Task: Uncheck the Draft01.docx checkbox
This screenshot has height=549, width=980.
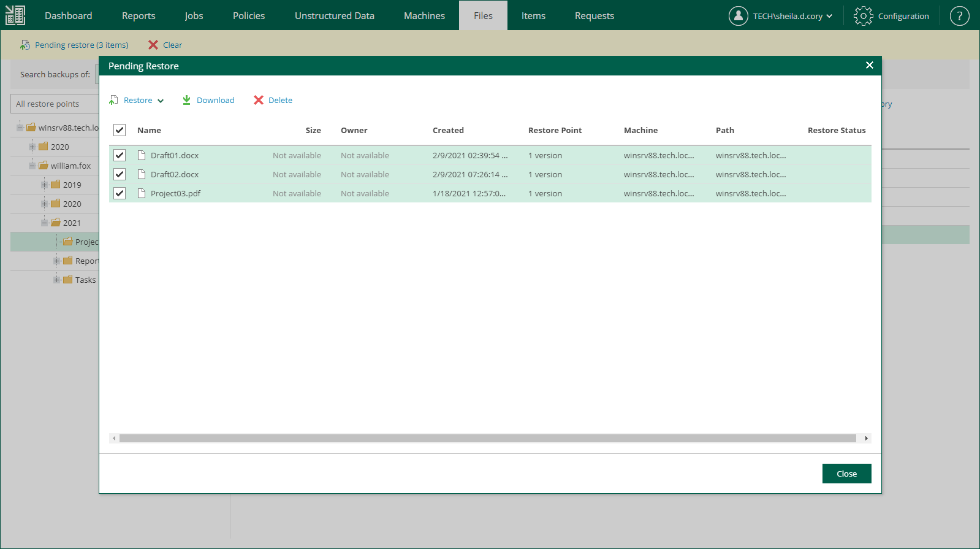Action: [120, 155]
